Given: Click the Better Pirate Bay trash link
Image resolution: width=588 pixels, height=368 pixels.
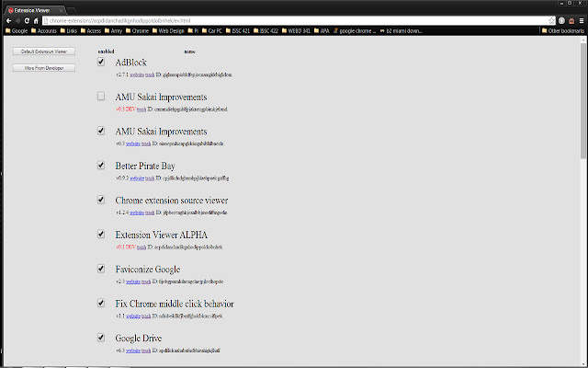Looking at the screenshot, I should pos(150,178).
